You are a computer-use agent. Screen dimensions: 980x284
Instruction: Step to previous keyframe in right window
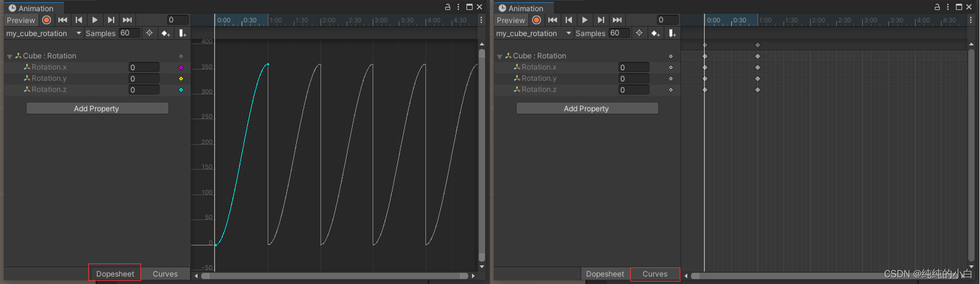[x=569, y=20]
